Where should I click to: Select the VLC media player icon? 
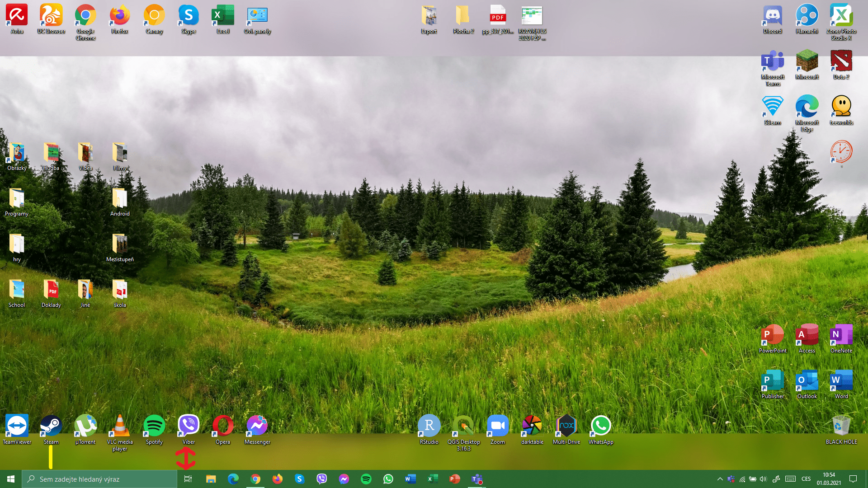tap(120, 426)
